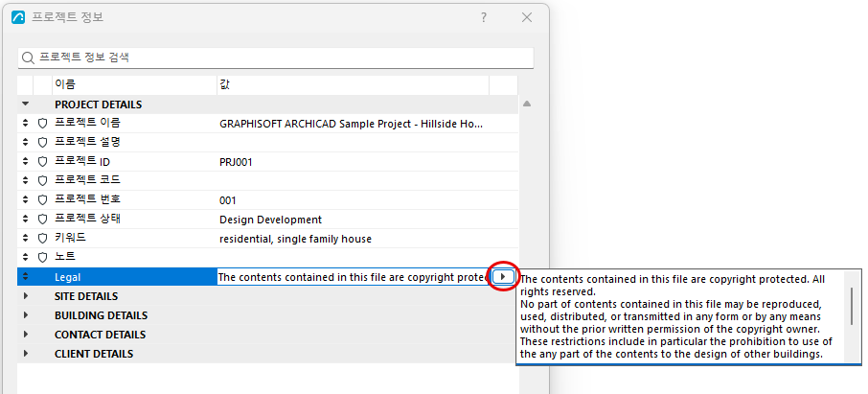Close the 프로젝트 정보 dialog

pos(527,17)
